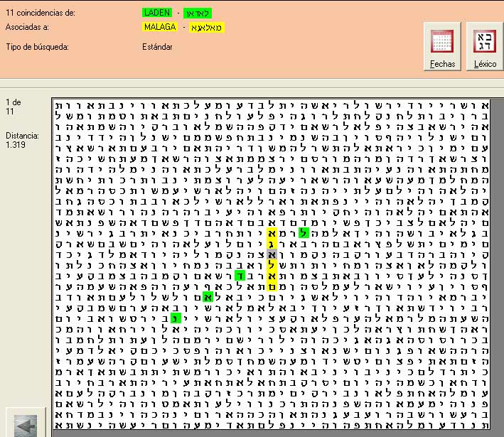504x437 pixels.
Task: Open the Fechas calendar button
Action: point(442,46)
